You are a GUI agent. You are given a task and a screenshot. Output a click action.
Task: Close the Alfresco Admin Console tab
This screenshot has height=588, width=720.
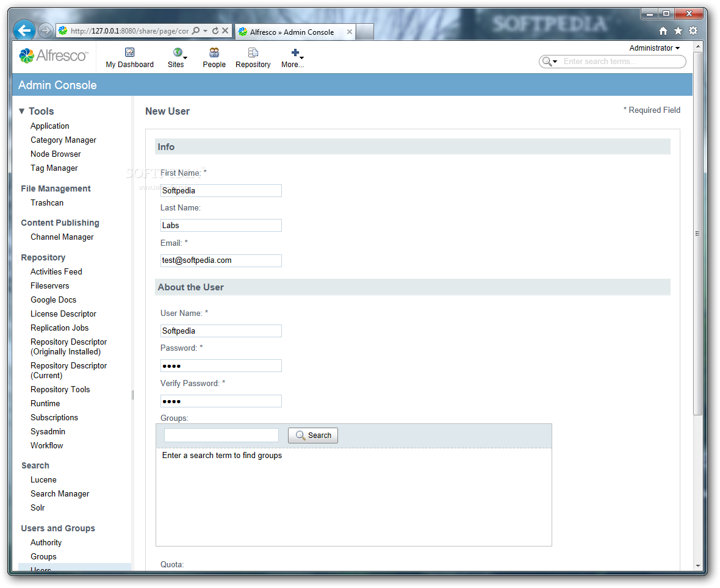click(350, 32)
